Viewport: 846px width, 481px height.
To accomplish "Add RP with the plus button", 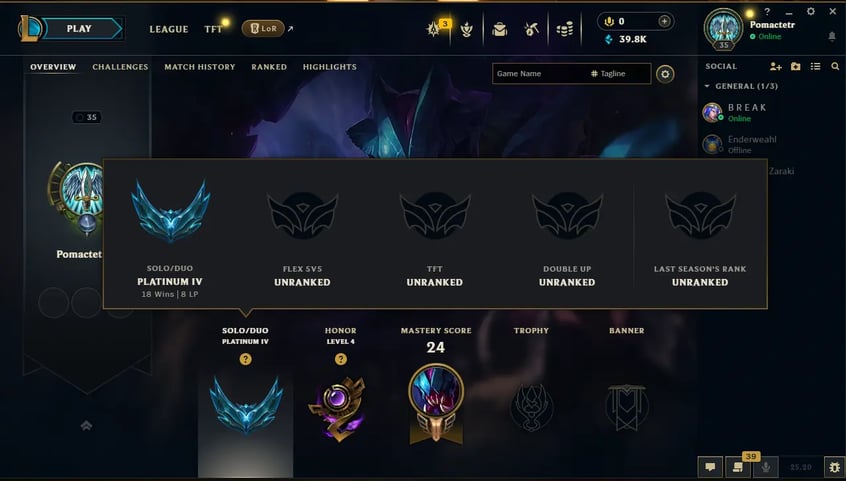I will [664, 21].
